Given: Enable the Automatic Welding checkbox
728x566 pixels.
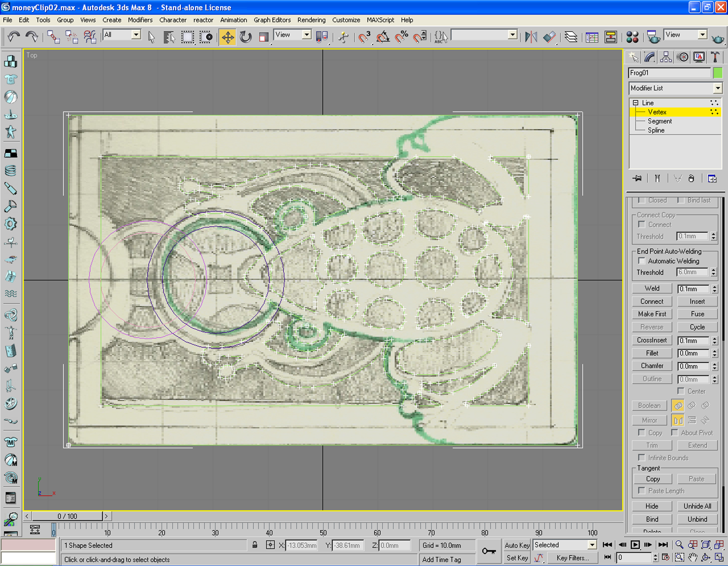Looking at the screenshot, I should coord(642,261).
